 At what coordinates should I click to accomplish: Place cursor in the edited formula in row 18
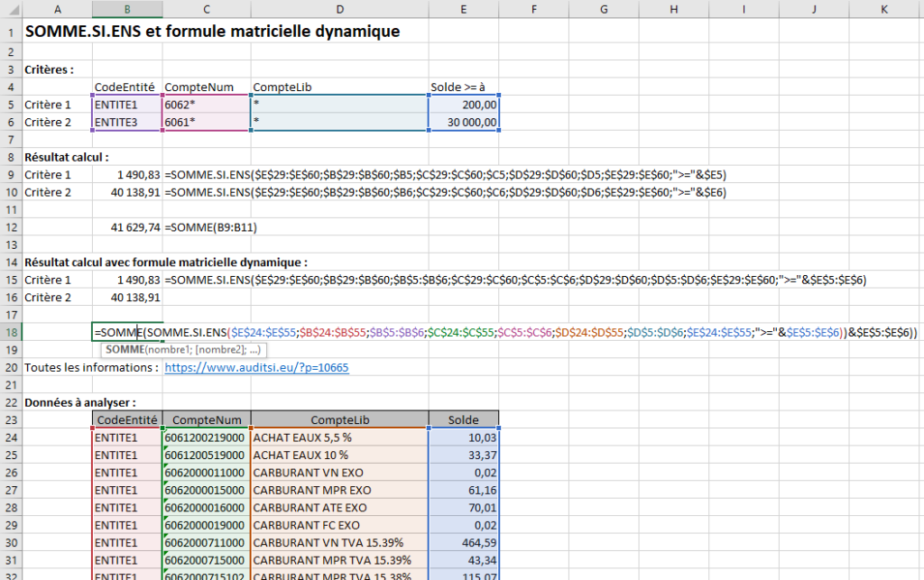(x=451, y=333)
